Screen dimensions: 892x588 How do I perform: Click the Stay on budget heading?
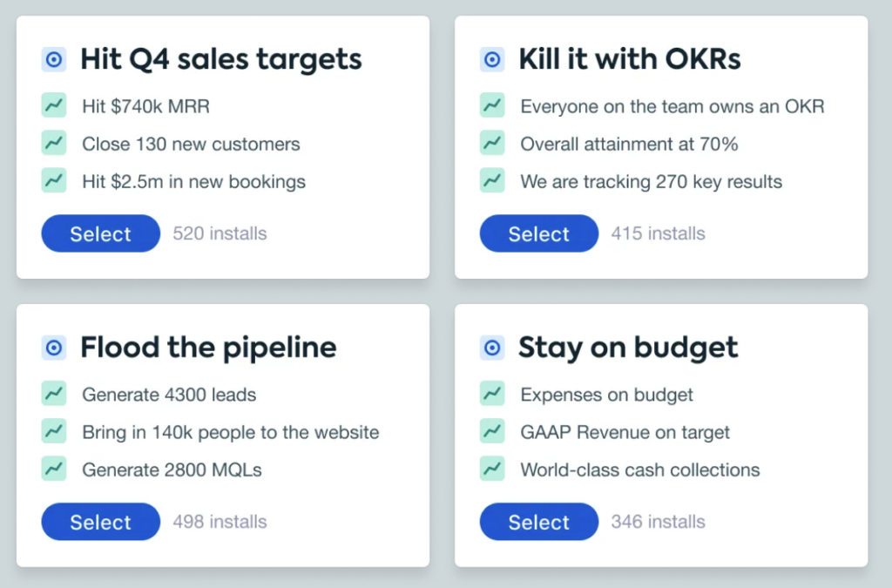(628, 348)
